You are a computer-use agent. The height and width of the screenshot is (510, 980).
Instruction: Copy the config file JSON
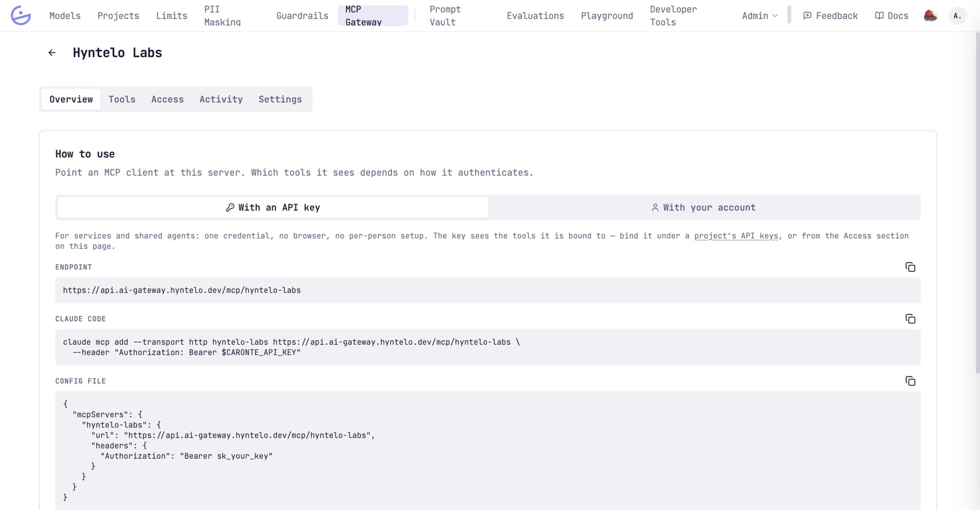pos(910,381)
